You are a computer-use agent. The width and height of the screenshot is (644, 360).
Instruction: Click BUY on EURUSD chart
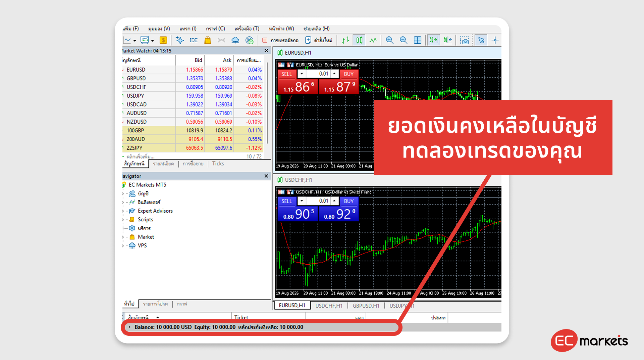point(349,74)
